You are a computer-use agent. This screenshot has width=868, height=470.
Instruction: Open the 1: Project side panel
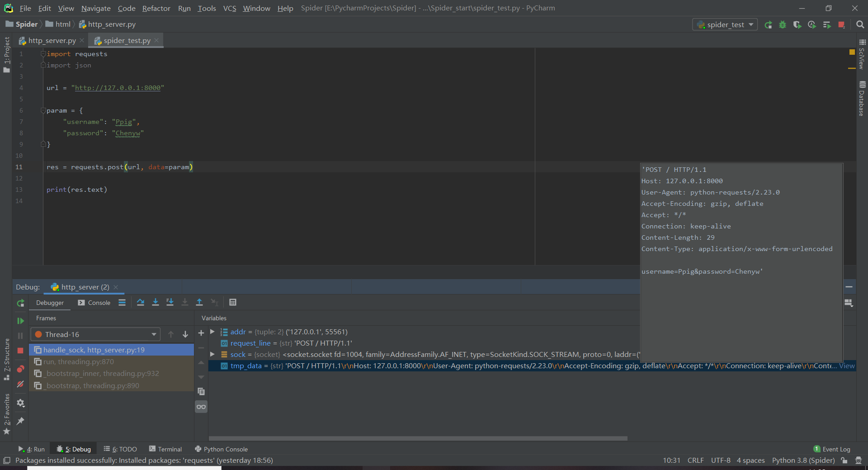(6, 54)
